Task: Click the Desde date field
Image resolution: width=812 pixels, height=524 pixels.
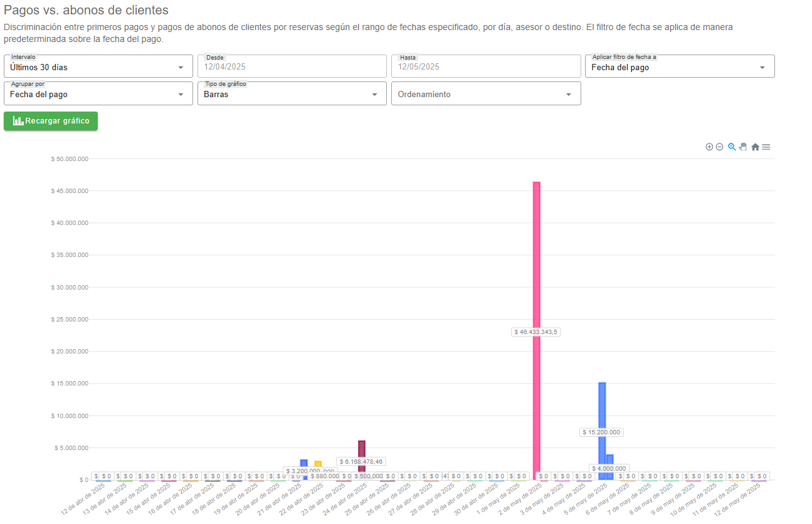Action: coord(292,67)
